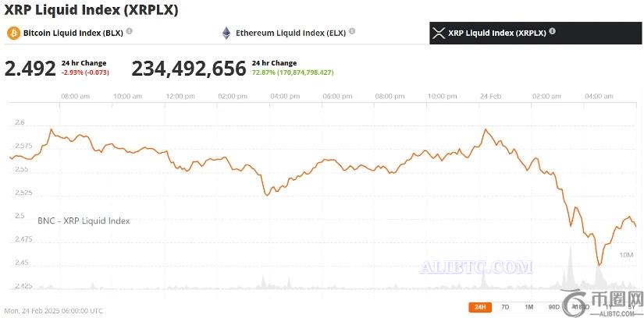
Task: Open info icon beside Bitcoin Liquid Index
Action: [x=130, y=32]
